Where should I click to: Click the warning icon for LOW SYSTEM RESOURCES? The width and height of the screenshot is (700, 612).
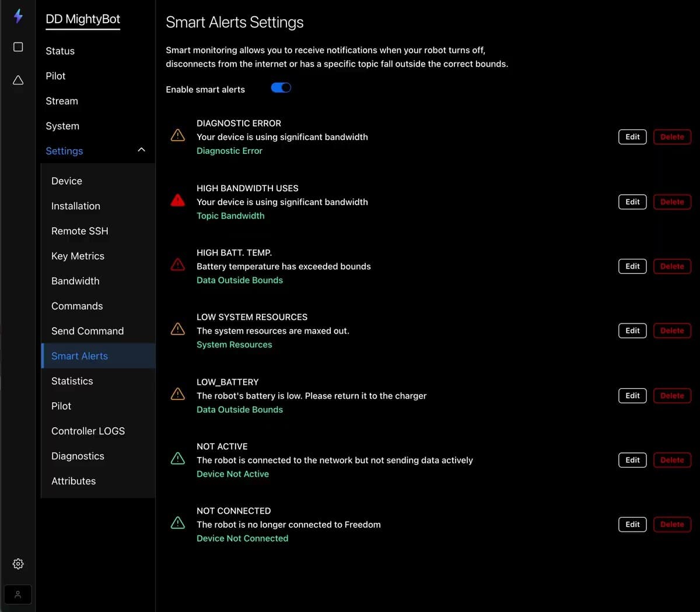178,329
